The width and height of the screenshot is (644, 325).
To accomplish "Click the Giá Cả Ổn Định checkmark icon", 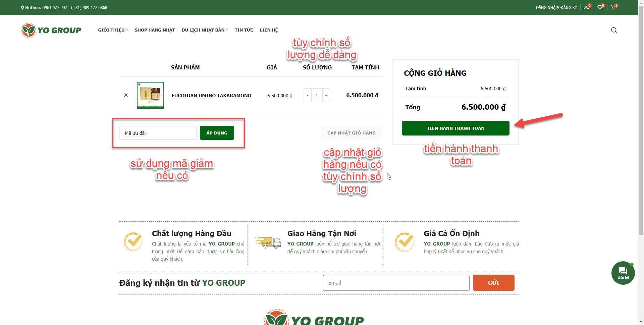I will (405, 242).
